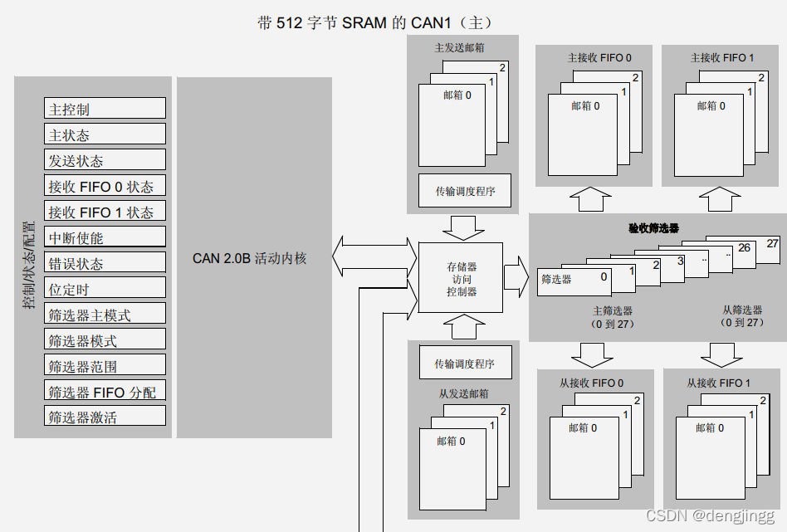Image resolution: width=787 pixels, height=532 pixels.
Task: Click the 筛选器主模式 register box
Action: coord(105,314)
